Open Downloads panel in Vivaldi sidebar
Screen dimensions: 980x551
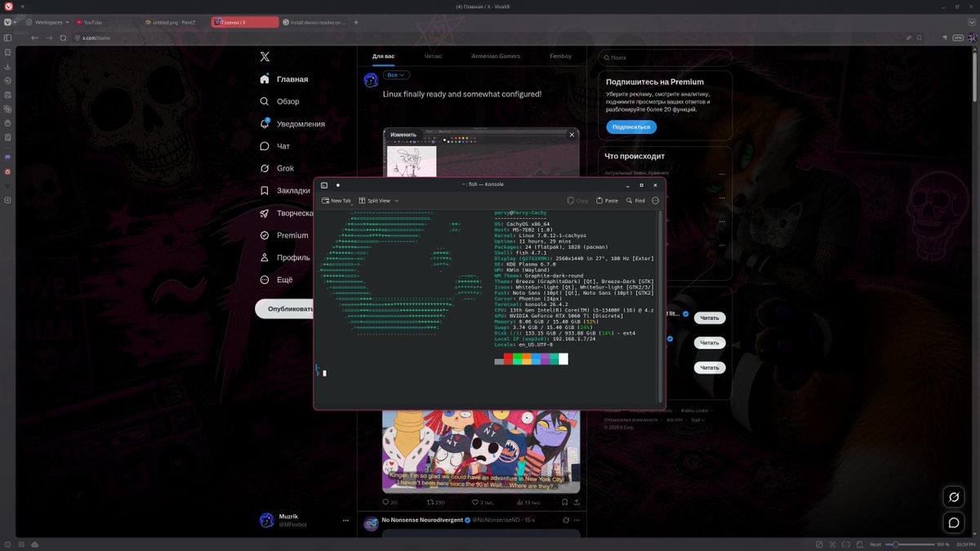(7, 66)
